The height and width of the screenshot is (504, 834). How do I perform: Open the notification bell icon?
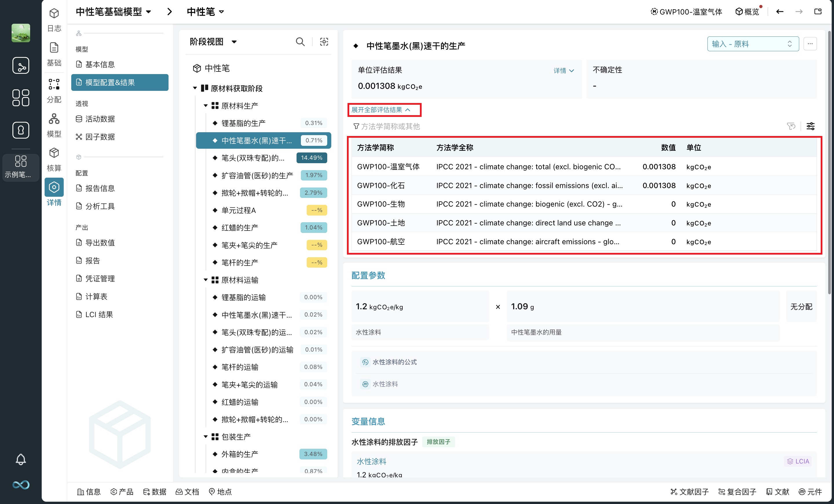[21, 459]
